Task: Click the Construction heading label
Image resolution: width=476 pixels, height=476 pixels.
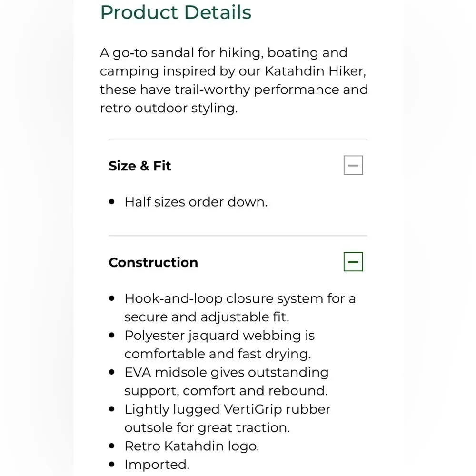Action: coord(153,262)
